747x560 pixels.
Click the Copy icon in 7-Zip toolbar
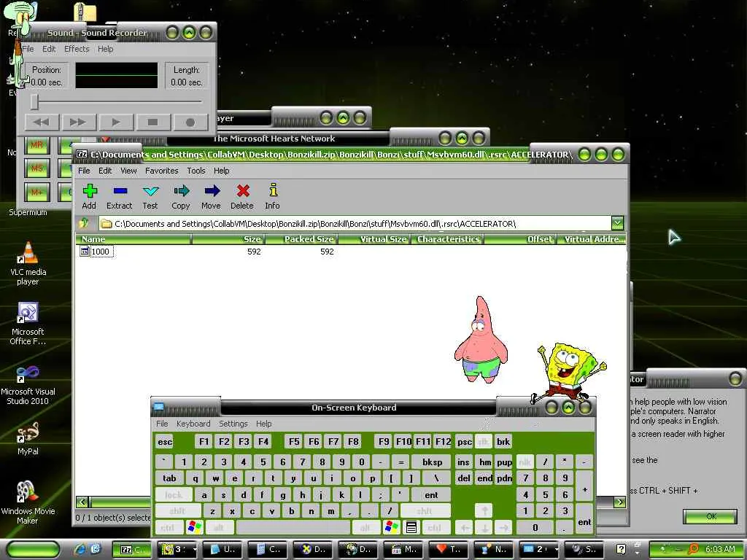(x=181, y=196)
